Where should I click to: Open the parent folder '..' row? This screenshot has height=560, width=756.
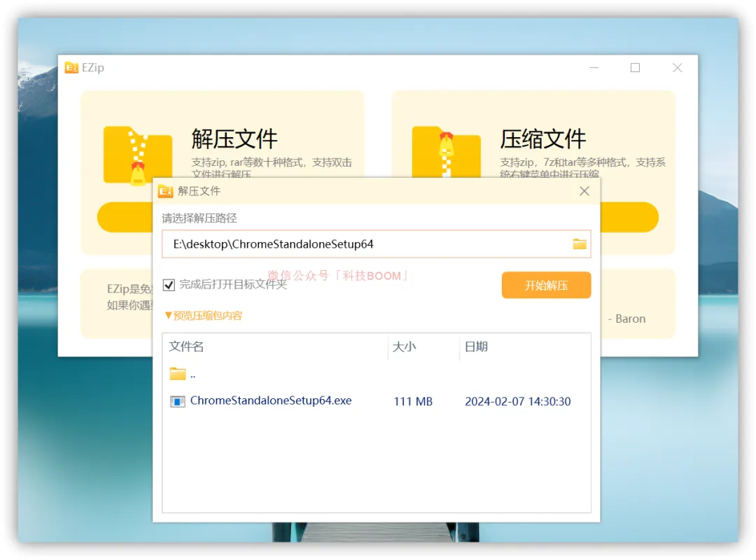point(376,374)
